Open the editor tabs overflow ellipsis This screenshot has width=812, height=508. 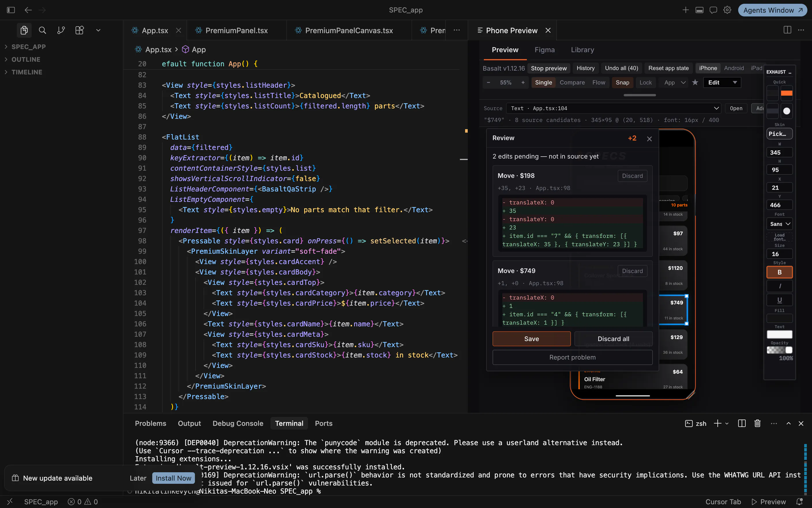click(x=456, y=30)
